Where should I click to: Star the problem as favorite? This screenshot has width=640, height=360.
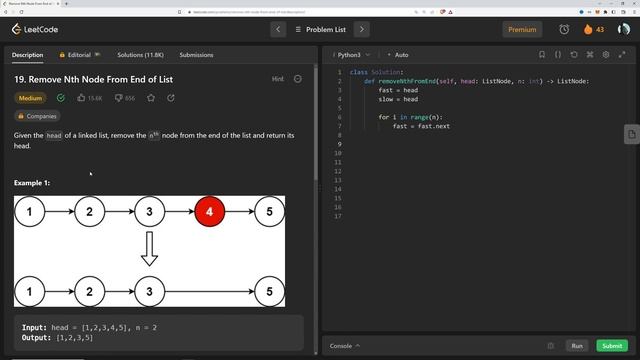pyautogui.click(x=151, y=98)
